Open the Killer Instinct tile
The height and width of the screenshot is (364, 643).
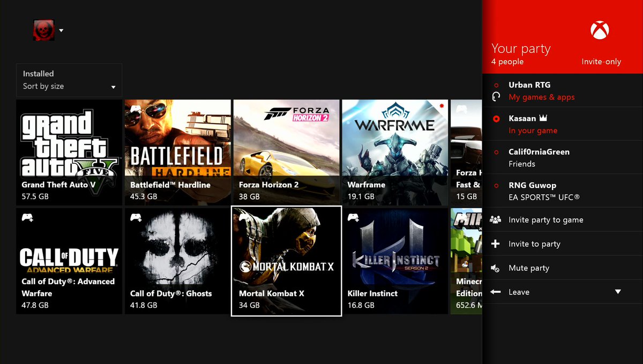395,261
